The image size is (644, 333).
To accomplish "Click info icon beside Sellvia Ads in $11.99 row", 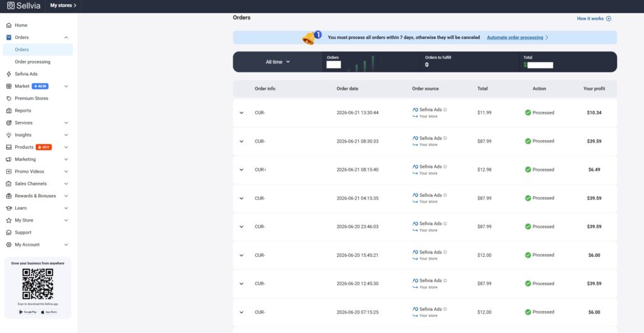I will pyautogui.click(x=445, y=110).
